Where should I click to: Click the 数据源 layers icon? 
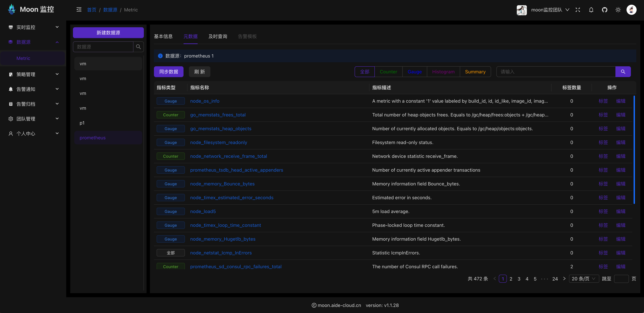pyautogui.click(x=10, y=42)
